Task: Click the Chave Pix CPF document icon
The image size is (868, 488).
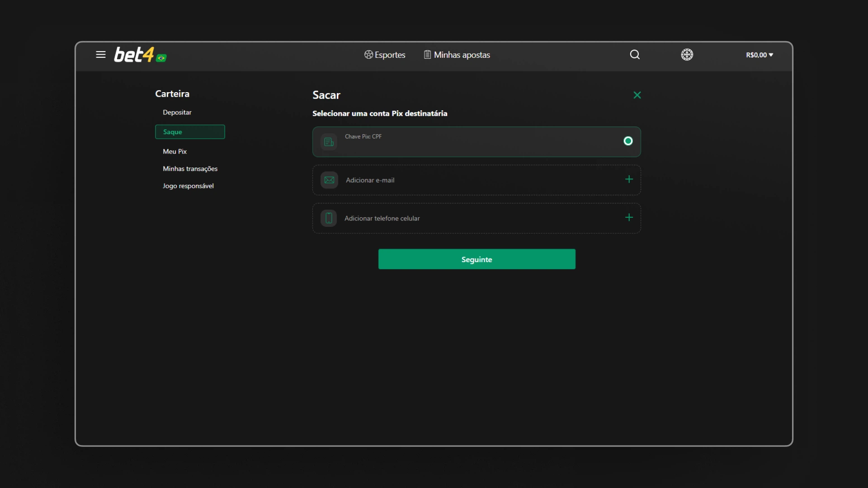Action: 329,142
